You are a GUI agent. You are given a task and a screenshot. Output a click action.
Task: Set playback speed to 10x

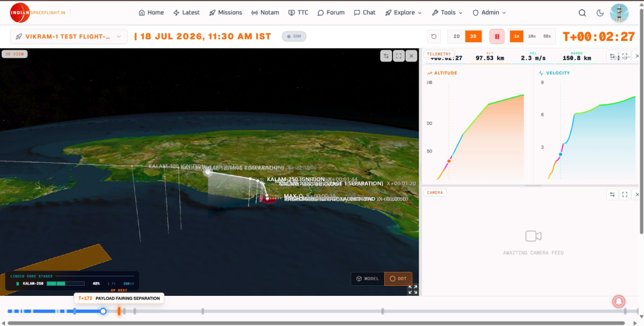click(532, 36)
